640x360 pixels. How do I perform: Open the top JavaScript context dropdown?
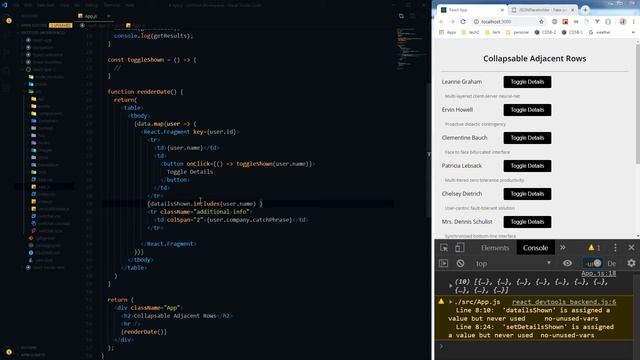[513, 264]
